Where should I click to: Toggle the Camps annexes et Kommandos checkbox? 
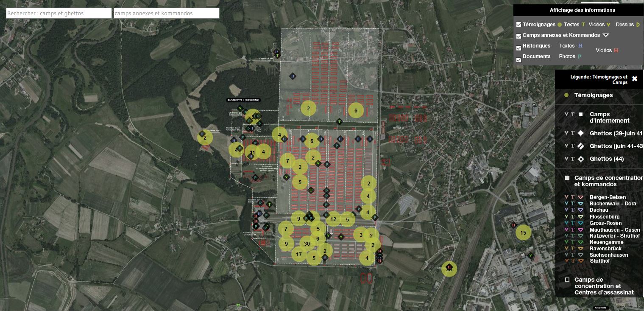519,36
